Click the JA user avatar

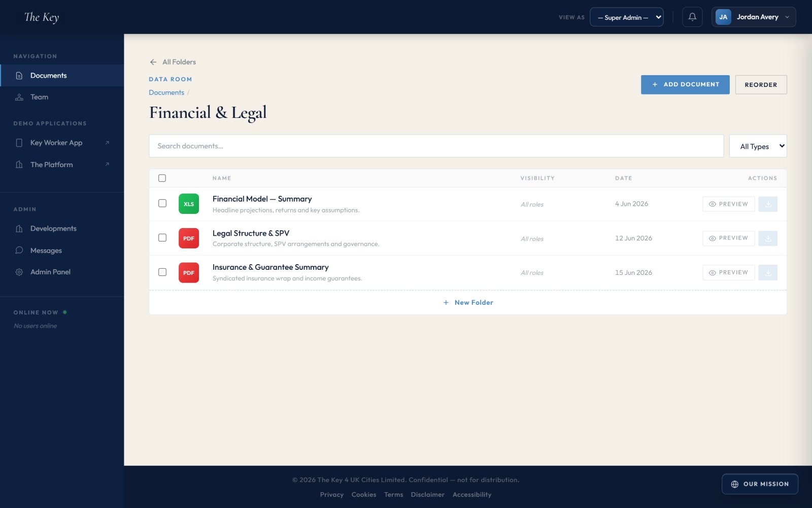click(723, 17)
